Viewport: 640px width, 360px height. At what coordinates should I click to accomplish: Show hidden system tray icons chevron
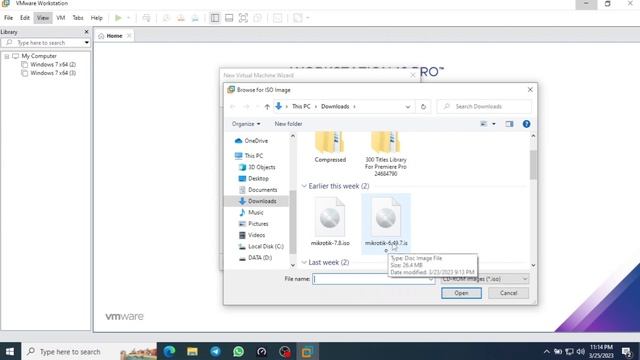click(547, 351)
